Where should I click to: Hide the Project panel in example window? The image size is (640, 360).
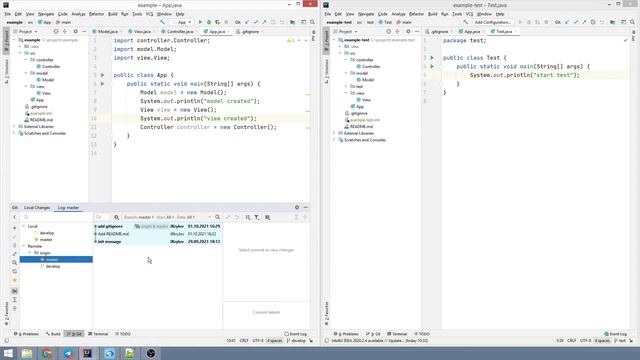tap(84, 31)
